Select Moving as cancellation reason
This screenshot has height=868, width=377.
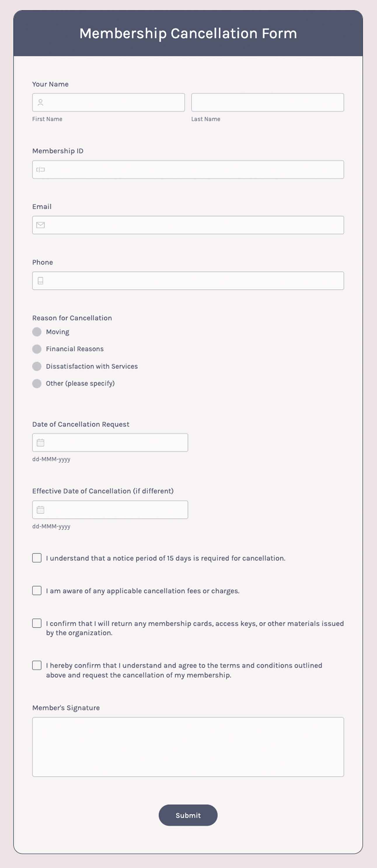tap(36, 332)
